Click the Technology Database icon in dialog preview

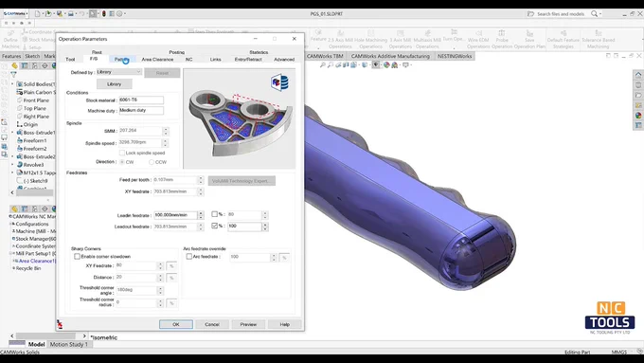click(x=279, y=82)
